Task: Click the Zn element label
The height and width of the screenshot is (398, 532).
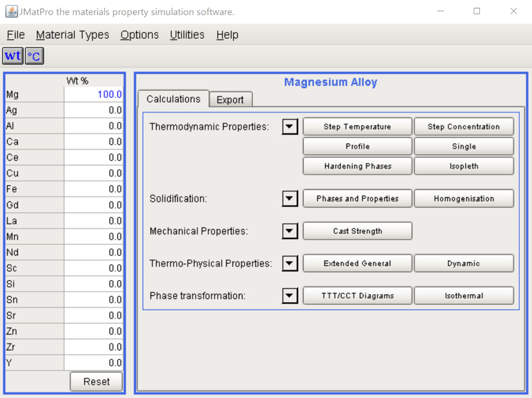Action: pos(12,332)
